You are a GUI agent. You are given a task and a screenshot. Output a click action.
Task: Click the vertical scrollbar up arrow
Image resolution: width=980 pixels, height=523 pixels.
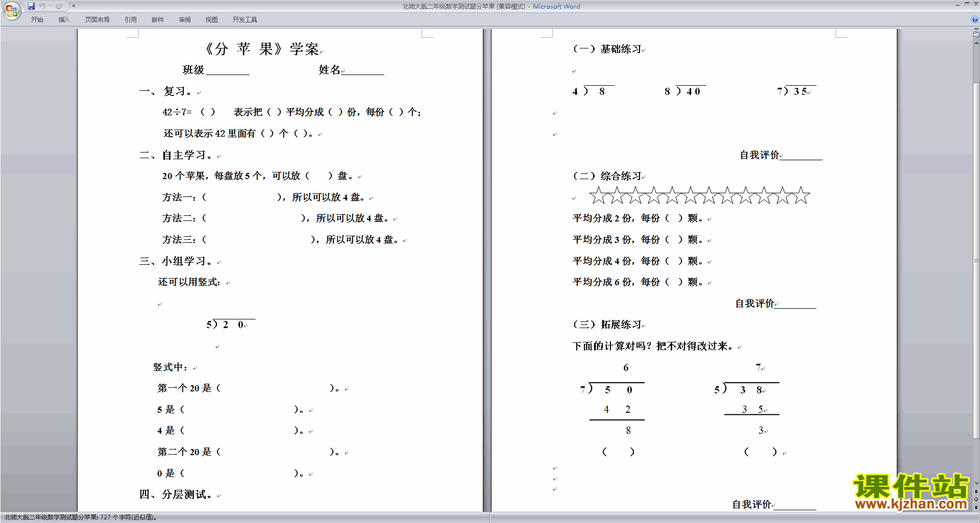976,42
